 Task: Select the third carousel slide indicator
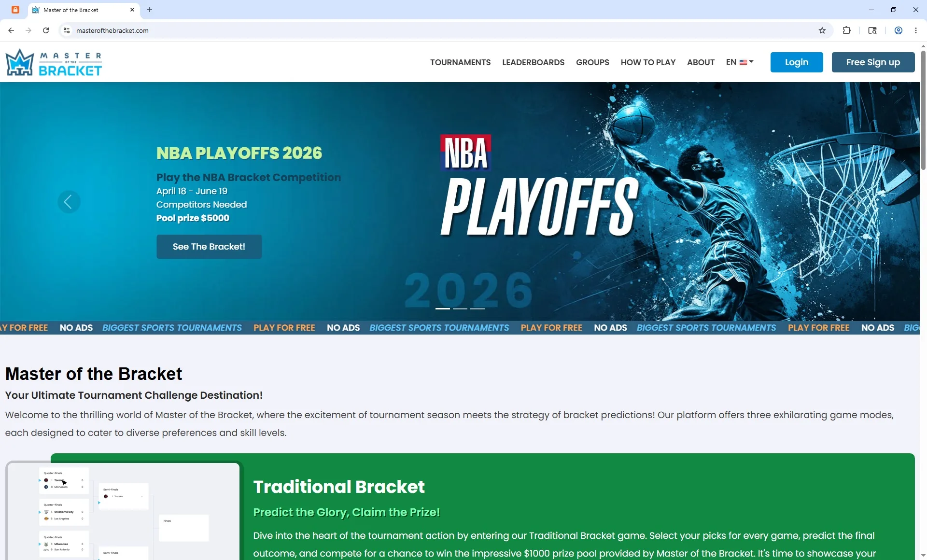click(x=478, y=308)
